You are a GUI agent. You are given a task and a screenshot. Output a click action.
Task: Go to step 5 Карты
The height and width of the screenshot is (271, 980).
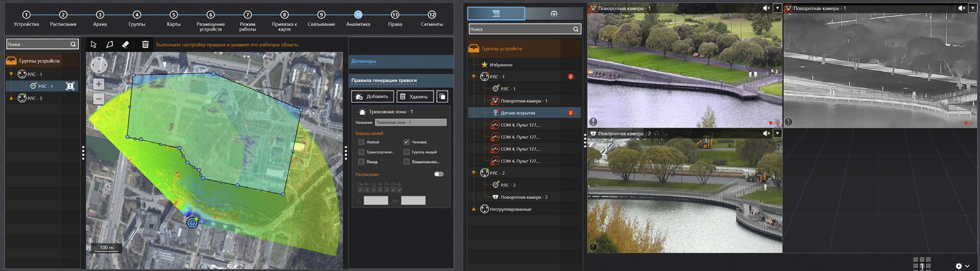coord(174,15)
